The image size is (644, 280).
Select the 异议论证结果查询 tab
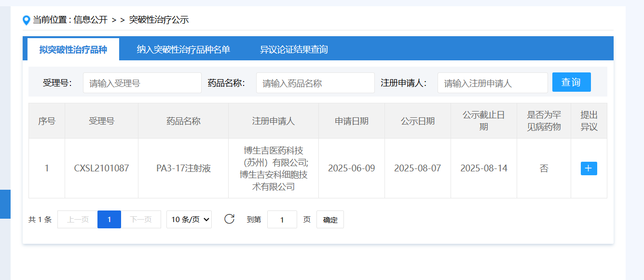294,50
